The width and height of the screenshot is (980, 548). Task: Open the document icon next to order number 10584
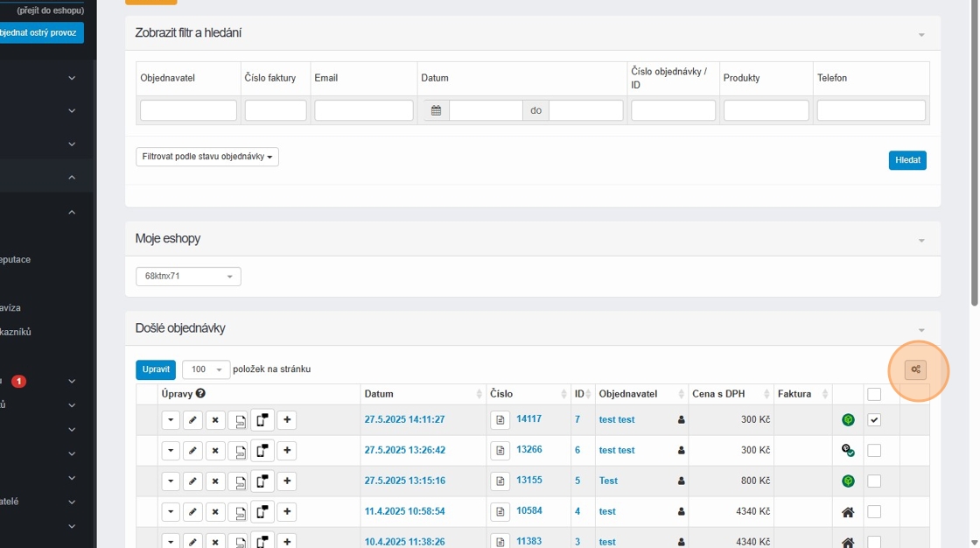coord(499,512)
